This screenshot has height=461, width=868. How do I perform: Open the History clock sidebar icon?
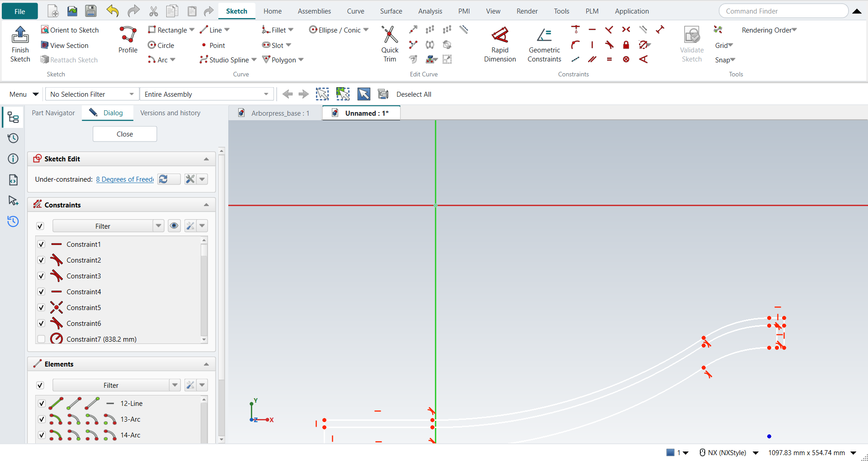tap(13, 138)
